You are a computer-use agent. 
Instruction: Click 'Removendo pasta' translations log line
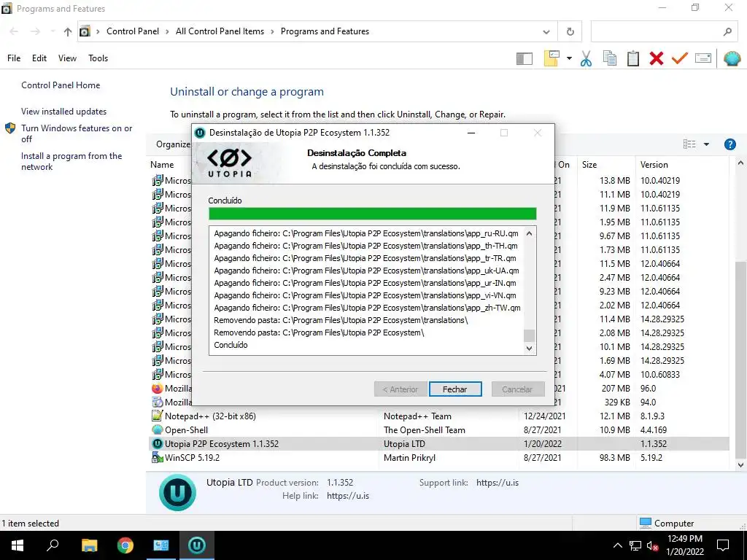[x=341, y=320]
